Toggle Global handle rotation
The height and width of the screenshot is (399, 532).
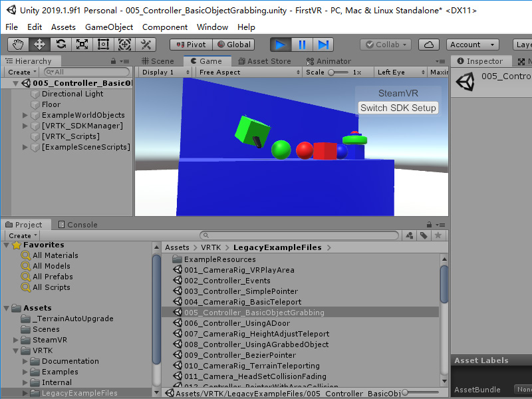pyautogui.click(x=233, y=45)
